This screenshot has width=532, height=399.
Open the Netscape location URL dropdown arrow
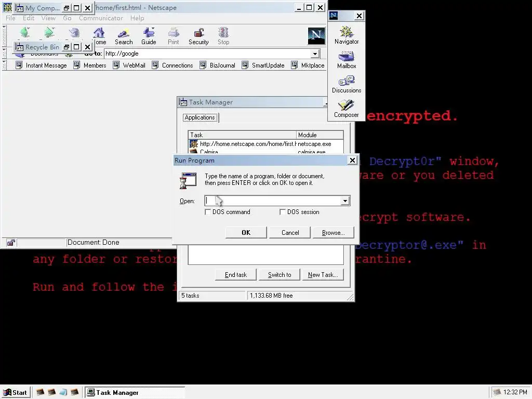click(x=315, y=54)
